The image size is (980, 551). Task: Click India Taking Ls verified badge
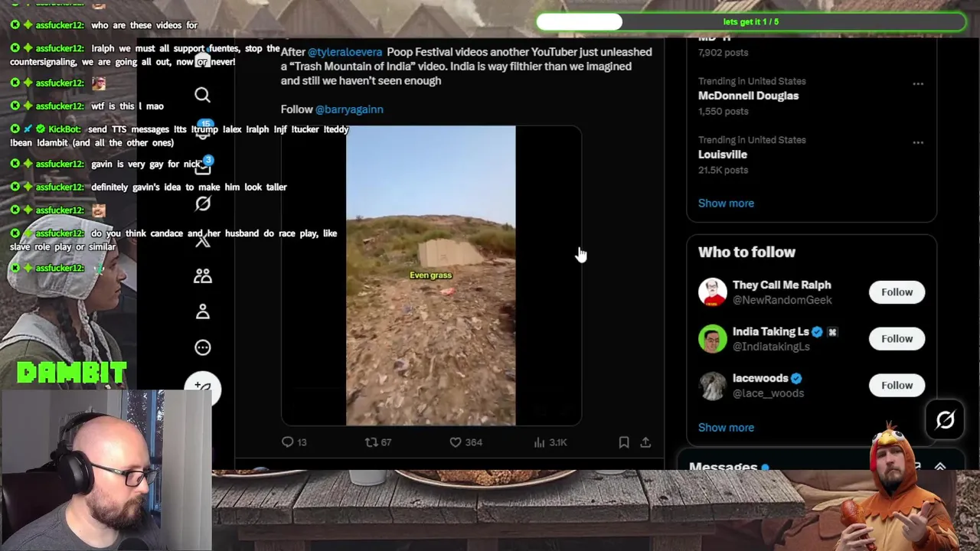pyautogui.click(x=817, y=331)
